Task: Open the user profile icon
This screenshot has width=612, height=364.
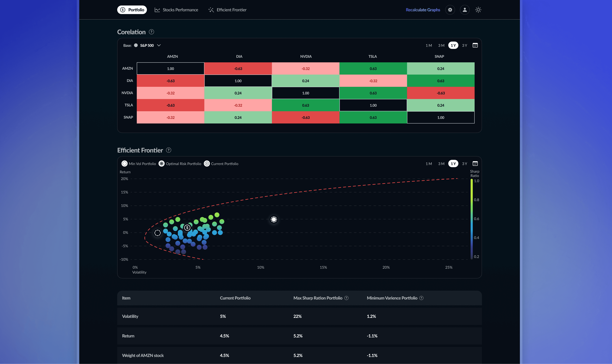Action: tap(465, 10)
